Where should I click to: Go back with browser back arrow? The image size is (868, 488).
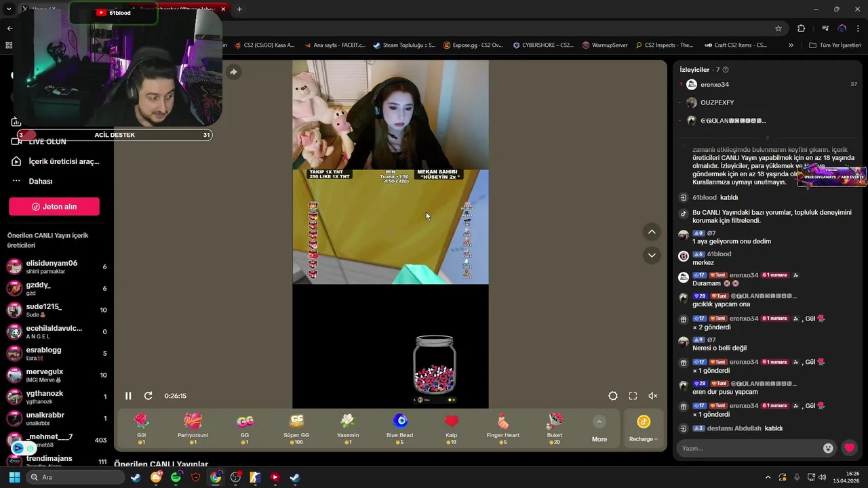click(x=9, y=28)
